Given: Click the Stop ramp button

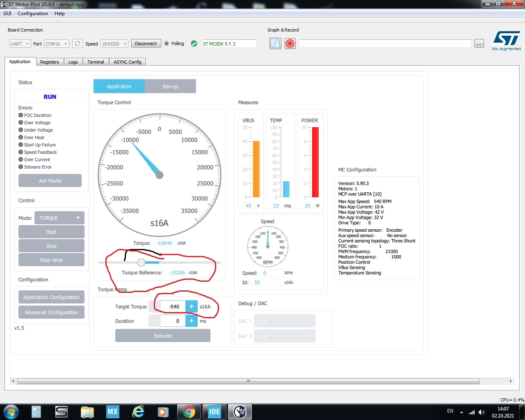Looking at the screenshot, I should [51, 260].
